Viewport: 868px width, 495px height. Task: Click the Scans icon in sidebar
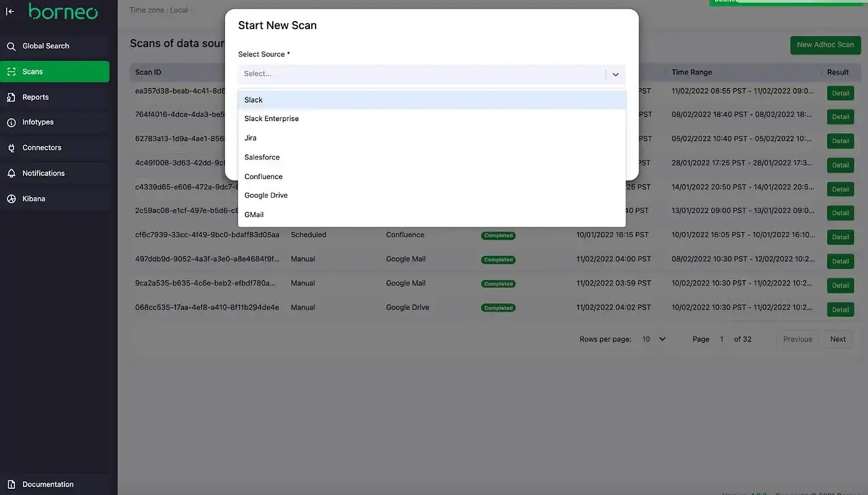pyautogui.click(x=11, y=72)
